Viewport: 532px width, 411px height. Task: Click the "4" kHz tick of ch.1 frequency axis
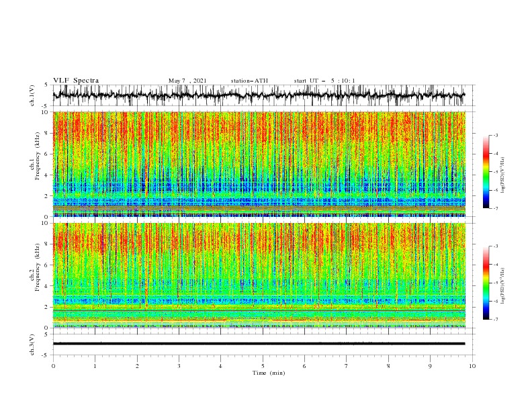[x=47, y=175]
